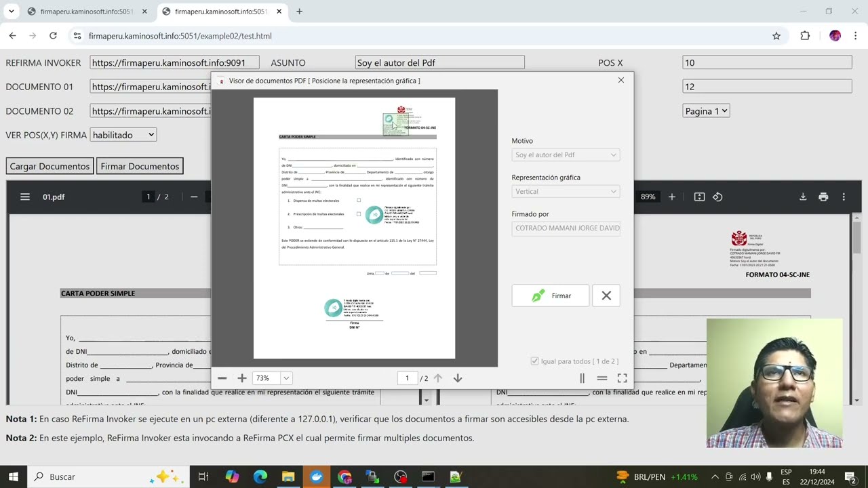
Task: Rotate the document in right PDF viewer
Action: tap(717, 197)
